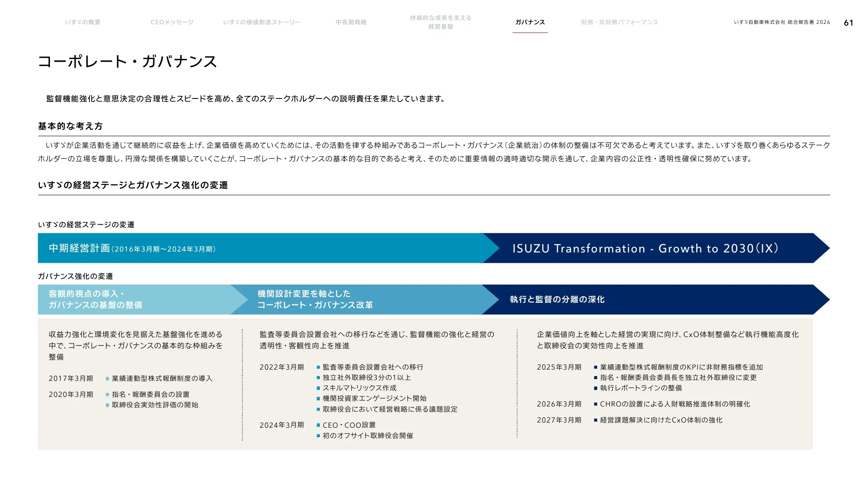The width and height of the screenshot is (868, 488).
Task: Switch to 持続的な成長を支える経営基盤 tab
Action: pyautogui.click(x=441, y=22)
